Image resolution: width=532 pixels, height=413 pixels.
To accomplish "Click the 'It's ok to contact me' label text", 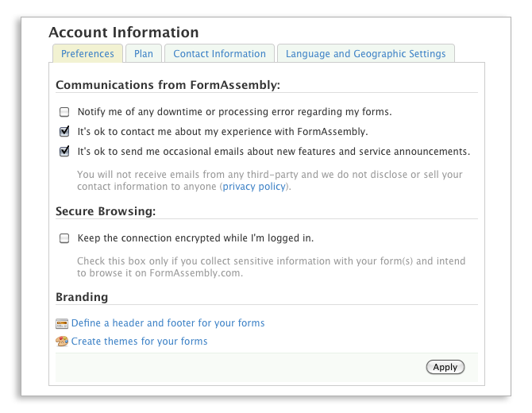I will click(x=222, y=131).
